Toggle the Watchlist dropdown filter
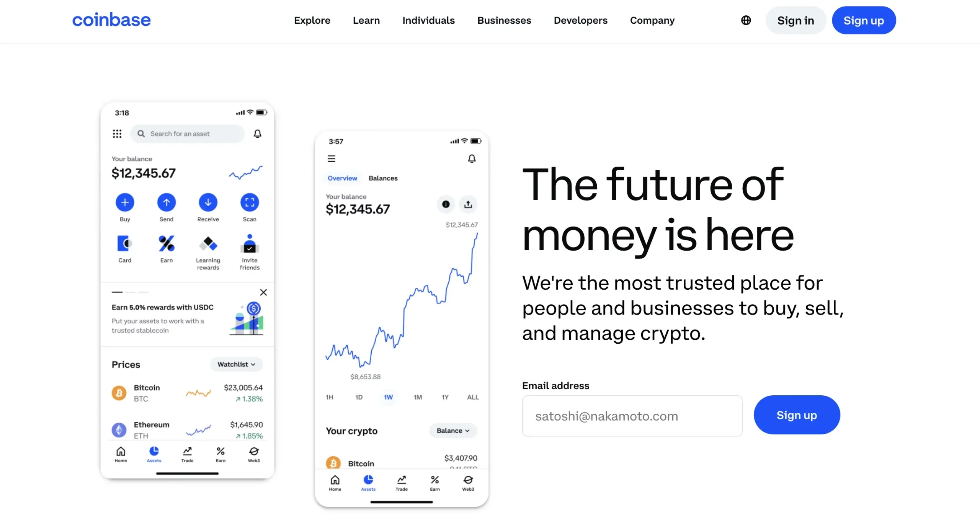Viewport: 980px width, 522px height. (237, 364)
